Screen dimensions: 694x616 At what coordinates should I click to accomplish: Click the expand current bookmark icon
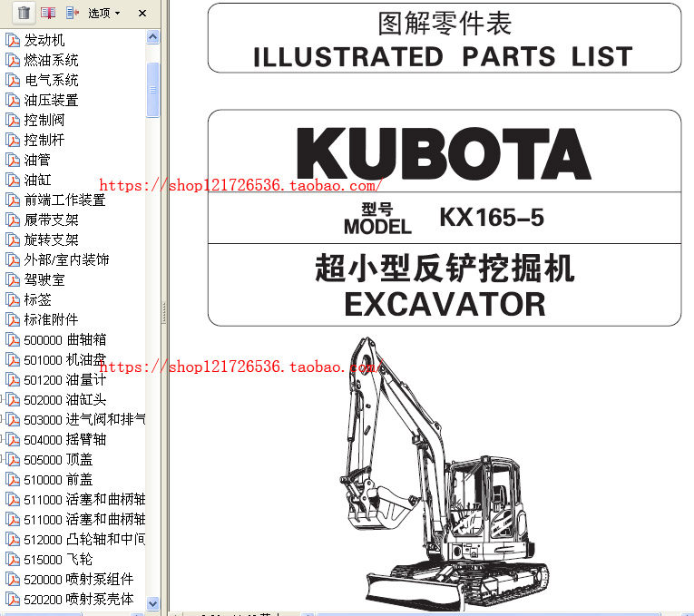click(x=73, y=13)
